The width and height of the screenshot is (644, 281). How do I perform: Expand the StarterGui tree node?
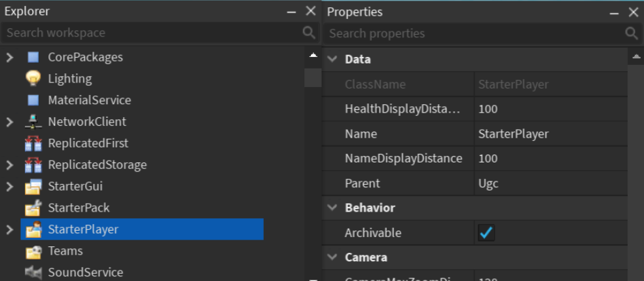click(9, 187)
